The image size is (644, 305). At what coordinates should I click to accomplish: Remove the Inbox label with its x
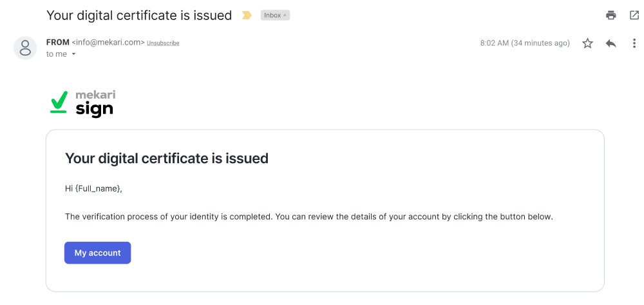point(285,15)
